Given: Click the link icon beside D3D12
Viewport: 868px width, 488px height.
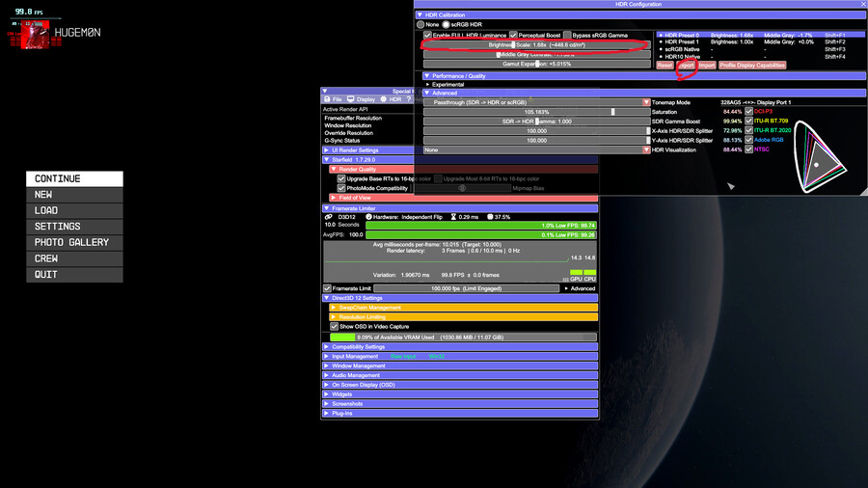Looking at the screenshot, I should [328, 217].
